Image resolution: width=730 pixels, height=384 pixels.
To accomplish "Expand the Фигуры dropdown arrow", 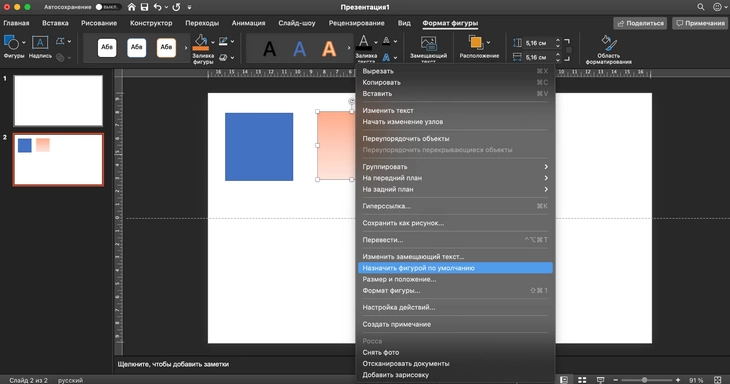I will click(23, 42).
